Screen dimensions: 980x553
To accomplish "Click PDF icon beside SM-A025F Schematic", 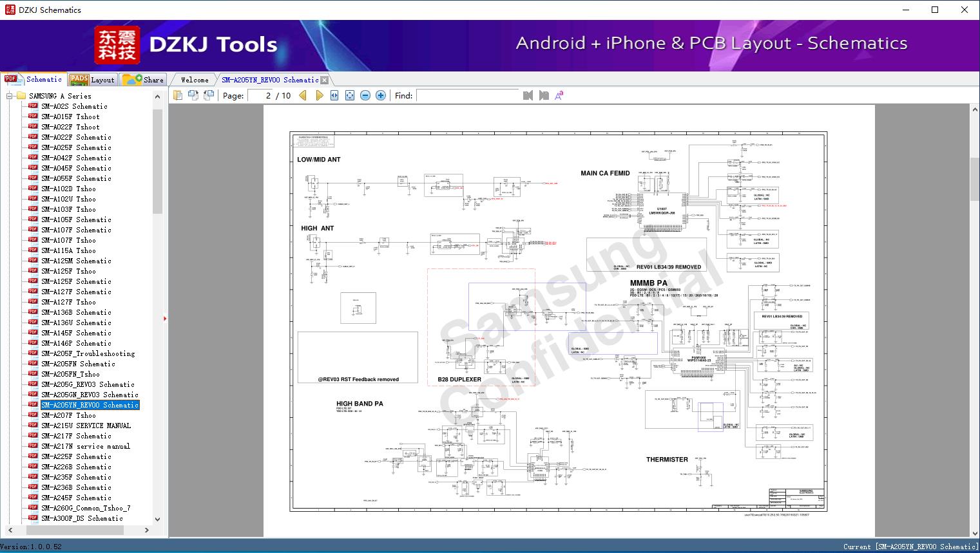I will (x=33, y=147).
